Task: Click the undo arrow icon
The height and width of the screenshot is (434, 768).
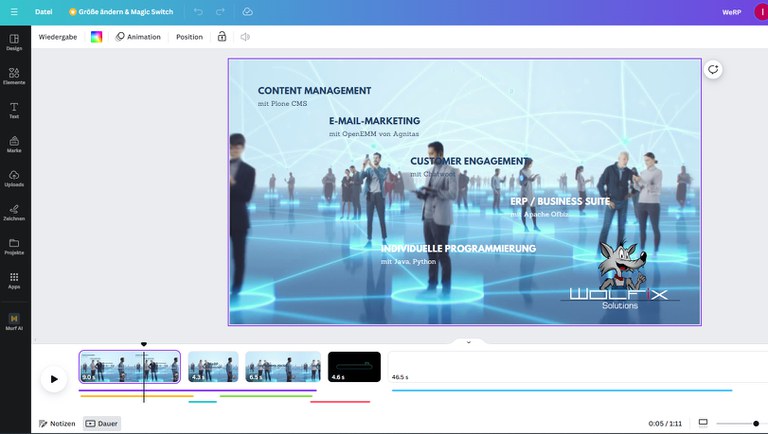Action: (x=198, y=11)
